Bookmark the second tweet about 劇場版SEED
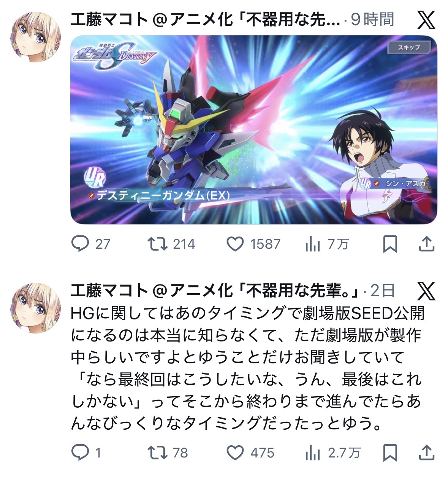Image resolution: width=448 pixels, height=486 pixels. [390, 453]
